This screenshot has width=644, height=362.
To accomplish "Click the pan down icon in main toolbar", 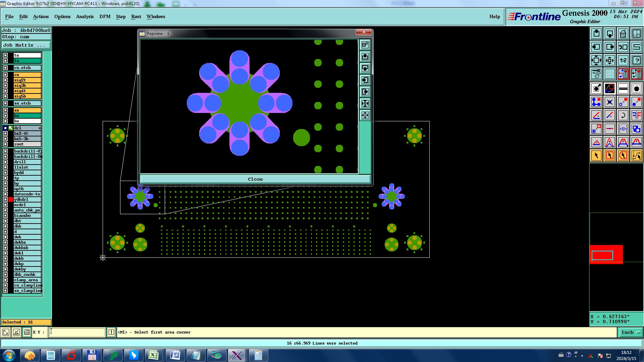I will [x=610, y=34].
